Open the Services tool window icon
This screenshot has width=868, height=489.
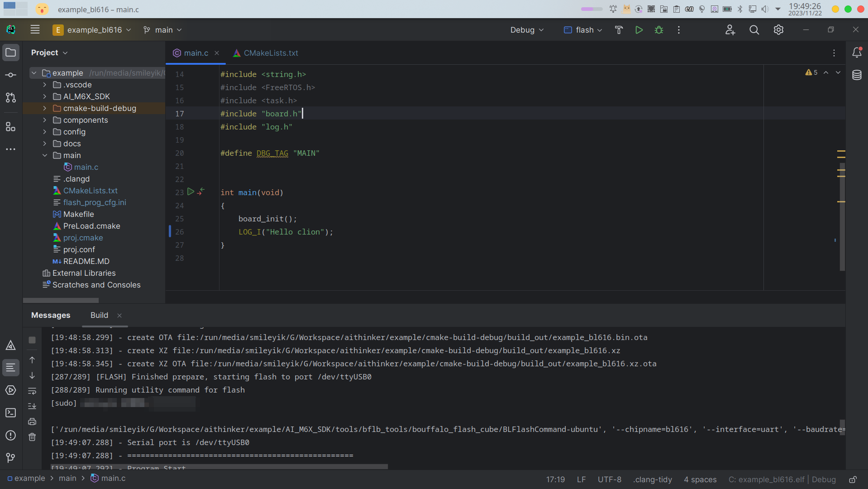coord(11,390)
